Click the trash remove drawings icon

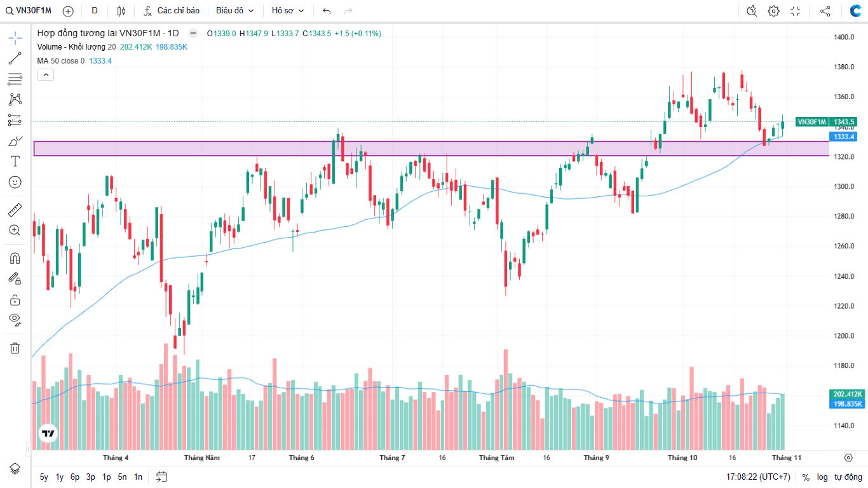15,348
